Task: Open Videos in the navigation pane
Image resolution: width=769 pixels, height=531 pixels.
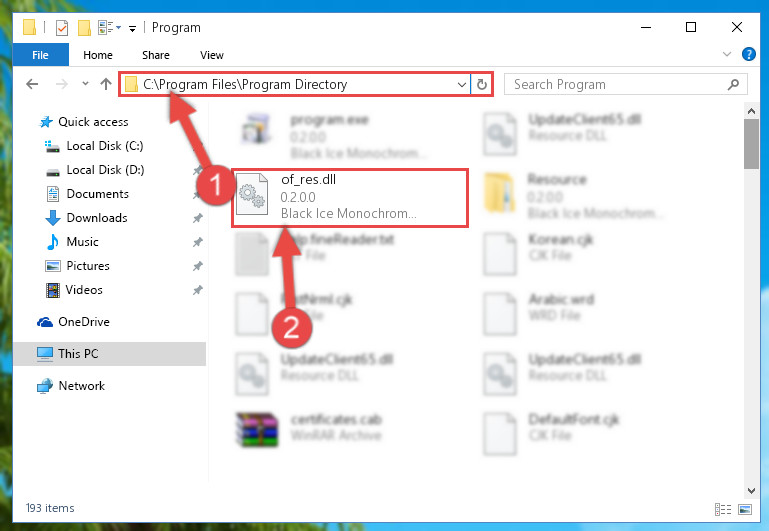Action: [84, 290]
